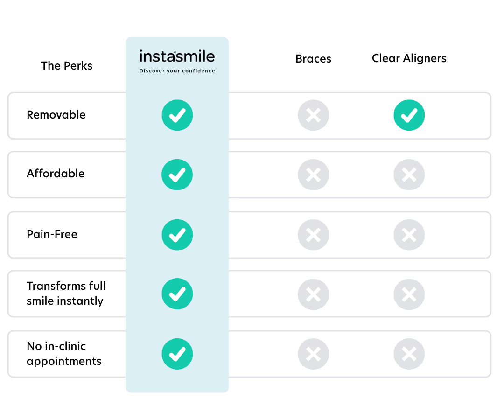The width and height of the screenshot is (504, 420).
Task: Click instasmile's Affordable green checkmark
Action: [x=177, y=175]
